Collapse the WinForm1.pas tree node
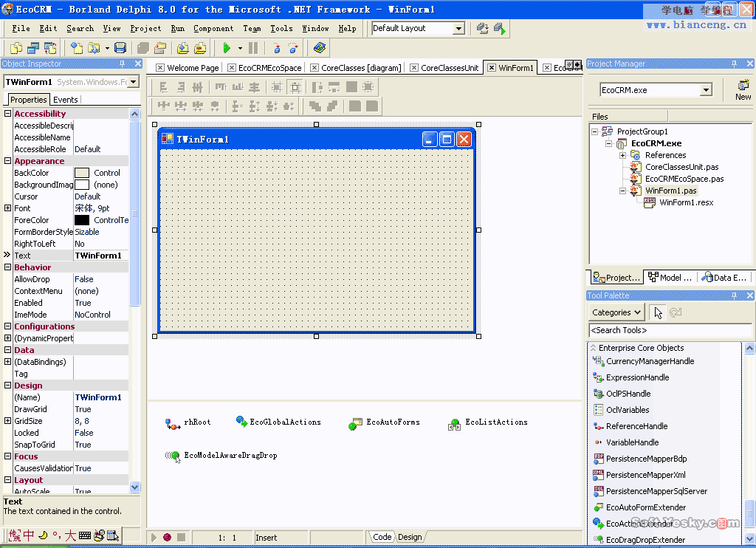The width and height of the screenshot is (756, 548). pos(622,191)
